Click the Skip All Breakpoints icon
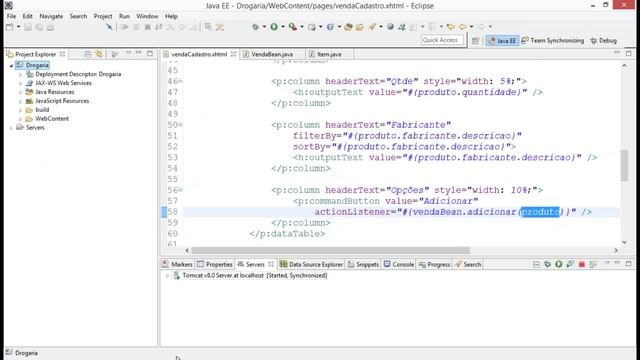The image size is (640, 360). click(109, 27)
